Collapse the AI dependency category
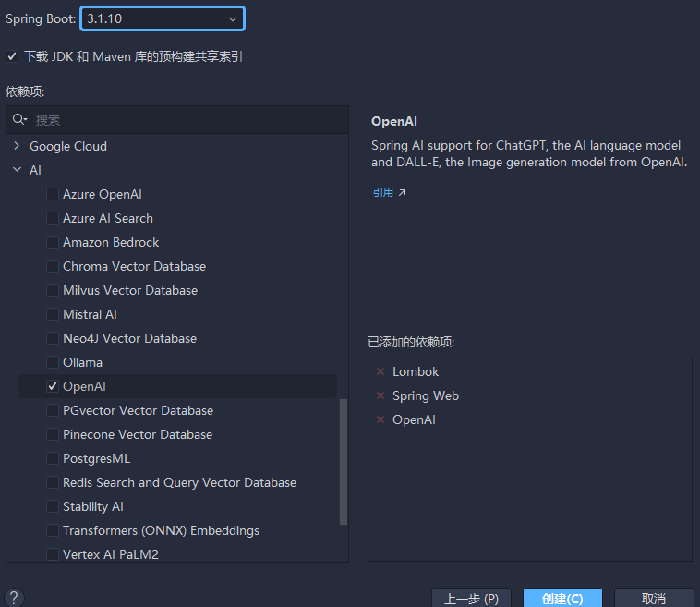This screenshot has height=607, width=700. [x=17, y=170]
